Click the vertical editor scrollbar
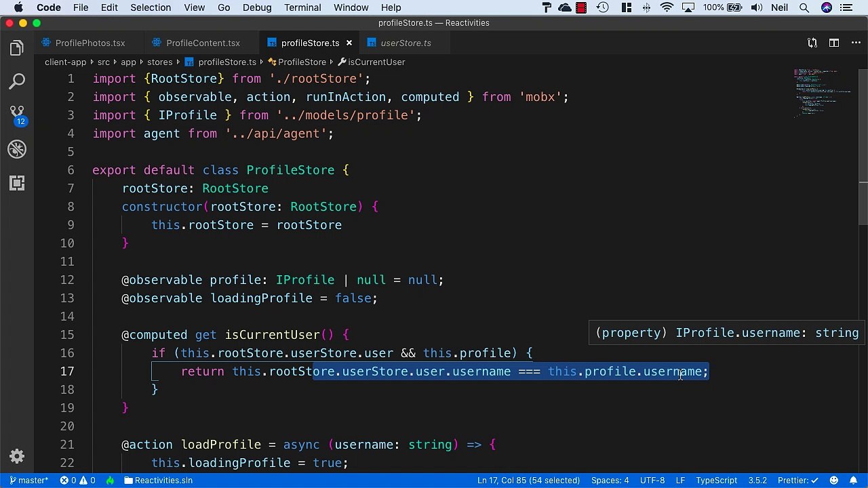Screen dimensions: 868x488 [x=863, y=146]
